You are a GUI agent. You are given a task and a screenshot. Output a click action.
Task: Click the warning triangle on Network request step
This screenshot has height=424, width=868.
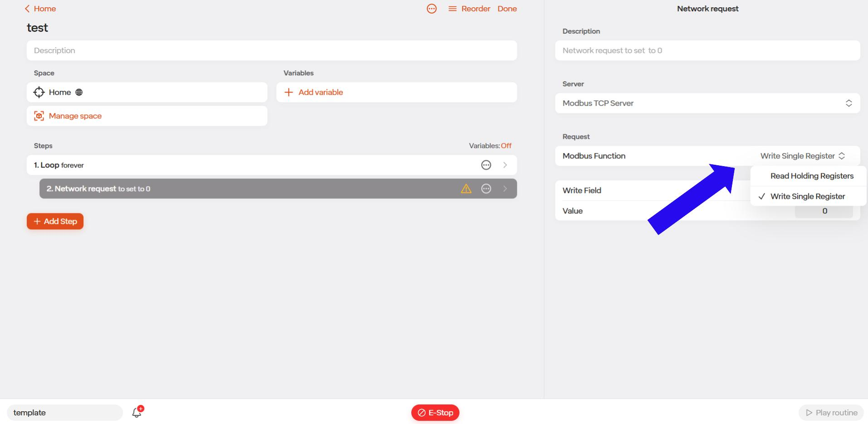click(x=466, y=189)
